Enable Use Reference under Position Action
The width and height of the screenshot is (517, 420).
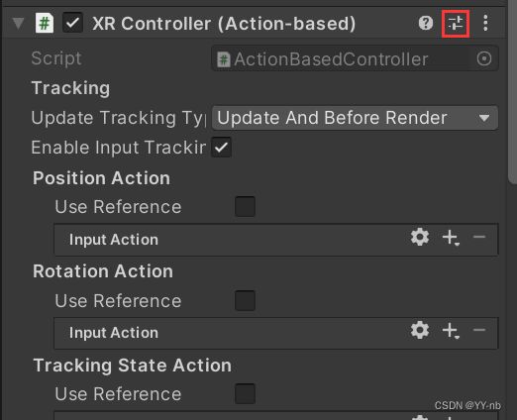245,207
